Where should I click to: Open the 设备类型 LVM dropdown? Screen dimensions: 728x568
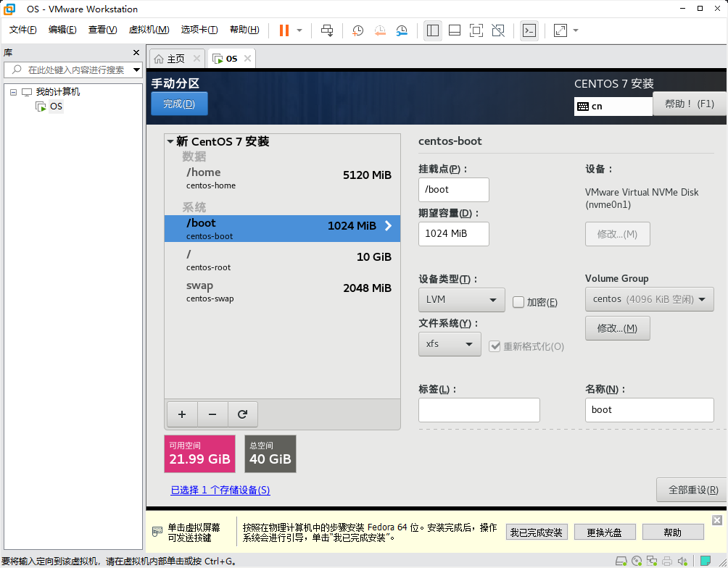click(x=461, y=300)
